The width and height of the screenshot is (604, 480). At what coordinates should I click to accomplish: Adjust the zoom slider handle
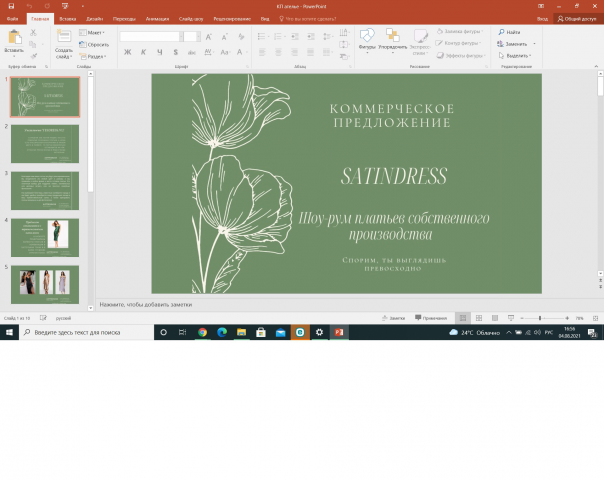click(x=540, y=318)
